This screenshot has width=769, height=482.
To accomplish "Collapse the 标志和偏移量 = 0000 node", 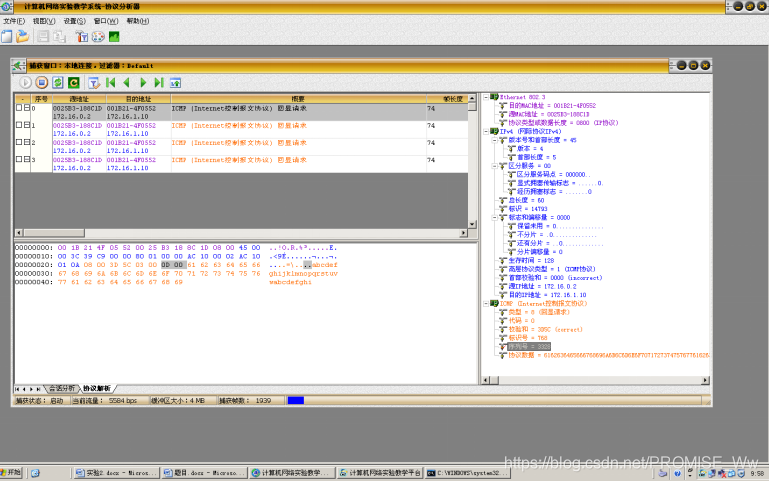I will coord(495,217).
